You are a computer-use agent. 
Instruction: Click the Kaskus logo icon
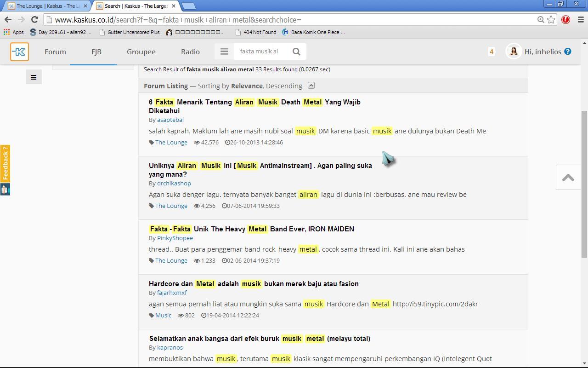[x=19, y=52]
